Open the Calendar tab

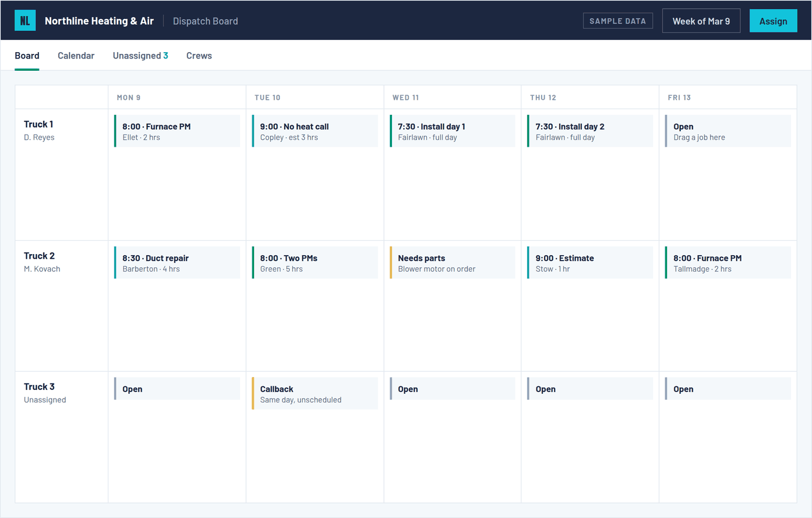76,56
